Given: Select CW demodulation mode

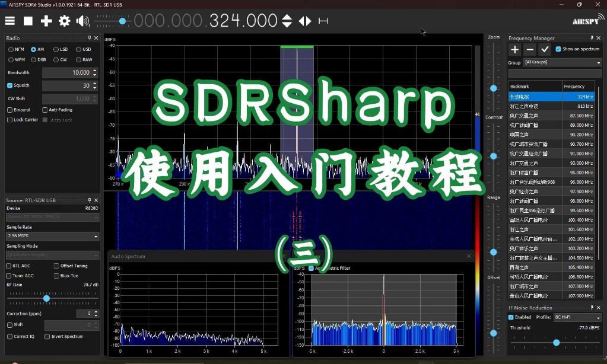Looking at the screenshot, I should [x=56, y=59].
